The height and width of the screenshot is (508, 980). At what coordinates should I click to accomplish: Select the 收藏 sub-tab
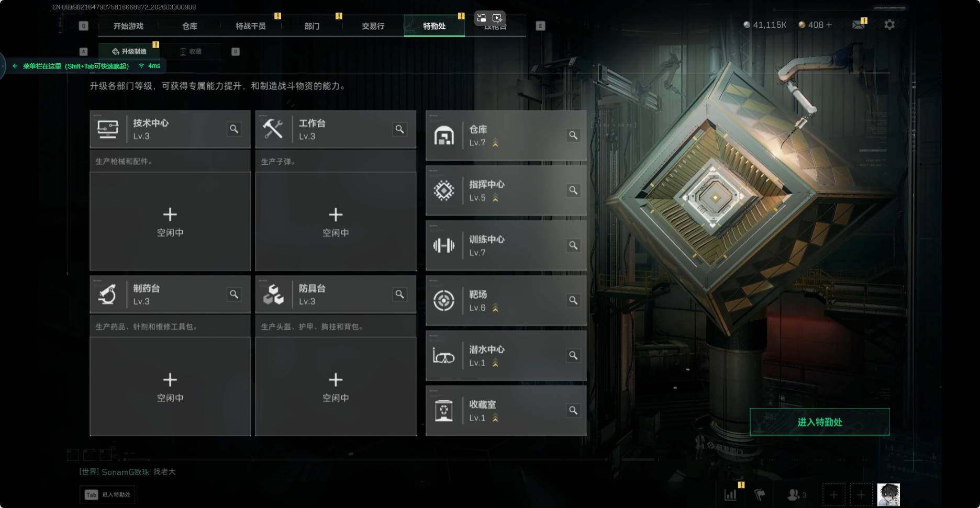click(x=191, y=51)
